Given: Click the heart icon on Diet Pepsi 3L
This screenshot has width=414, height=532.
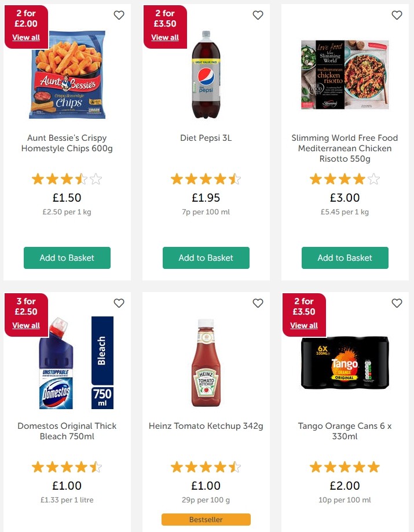Looking at the screenshot, I should pos(258,15).
